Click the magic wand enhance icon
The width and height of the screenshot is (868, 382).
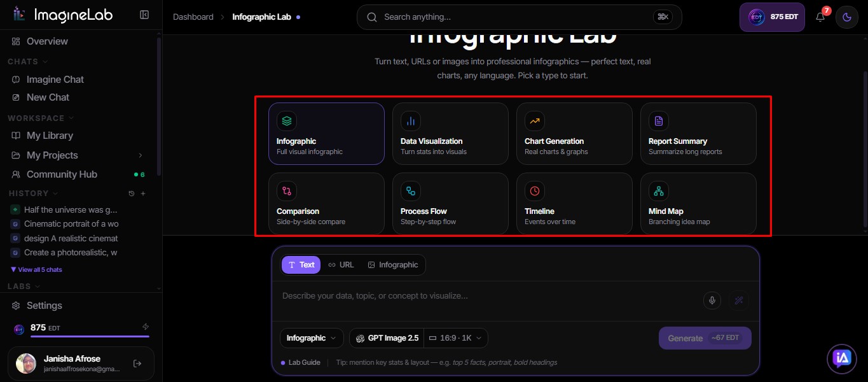738,301
